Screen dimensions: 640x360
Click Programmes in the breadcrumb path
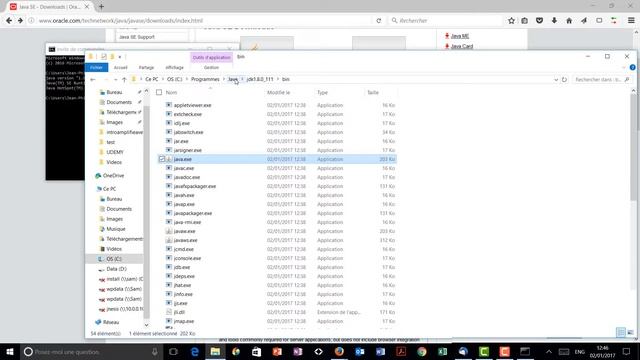[205, 80]
